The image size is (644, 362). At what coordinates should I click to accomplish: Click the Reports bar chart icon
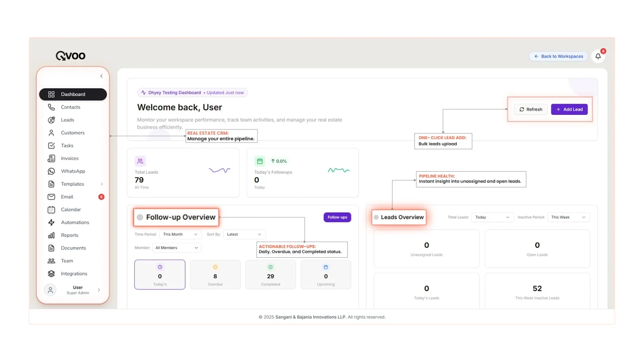tap(51, 235)
